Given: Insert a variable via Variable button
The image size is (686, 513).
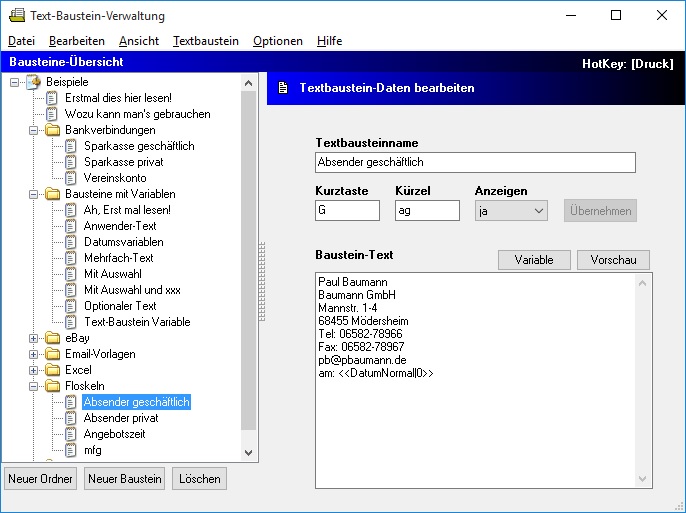Looking at the screenshot, I should click(x=534, y=260).
